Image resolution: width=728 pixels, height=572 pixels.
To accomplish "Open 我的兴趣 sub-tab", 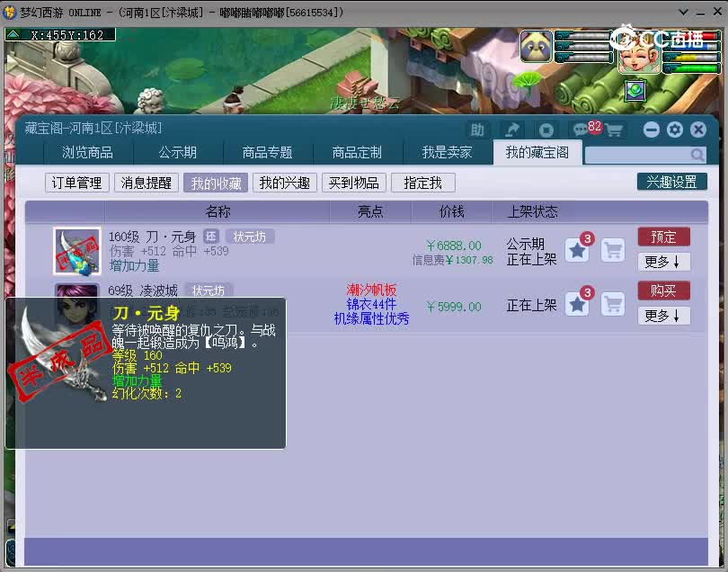I will pos(285,183).
